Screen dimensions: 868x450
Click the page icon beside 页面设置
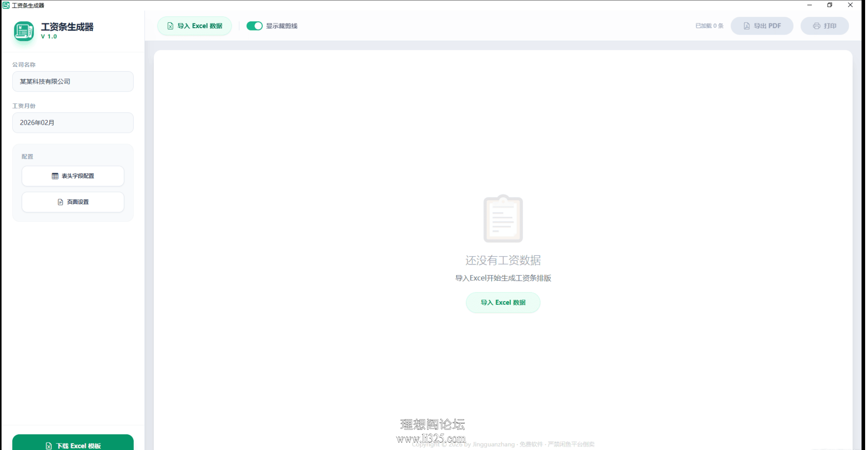(x=60, y=202)
